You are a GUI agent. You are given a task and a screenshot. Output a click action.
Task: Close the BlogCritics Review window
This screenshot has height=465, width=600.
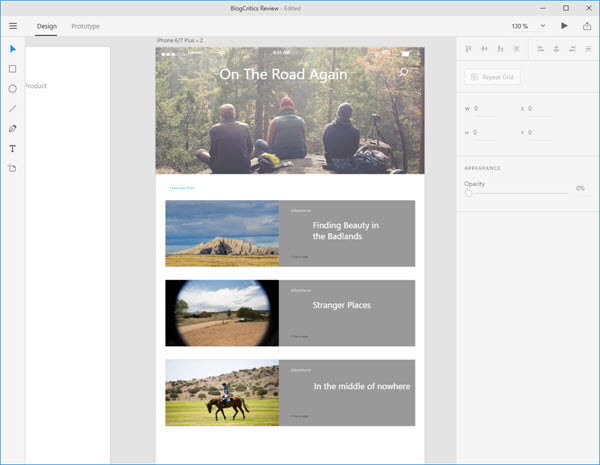(589, 8)
